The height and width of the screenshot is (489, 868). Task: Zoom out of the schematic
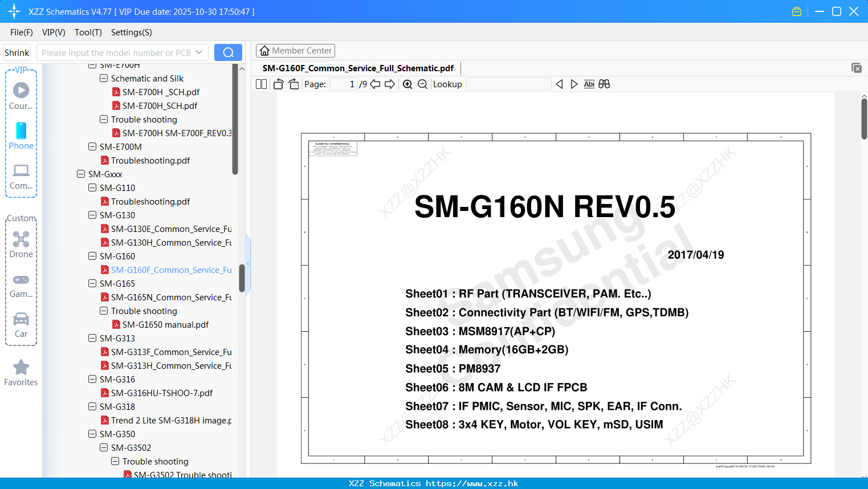tap(422, 84)
